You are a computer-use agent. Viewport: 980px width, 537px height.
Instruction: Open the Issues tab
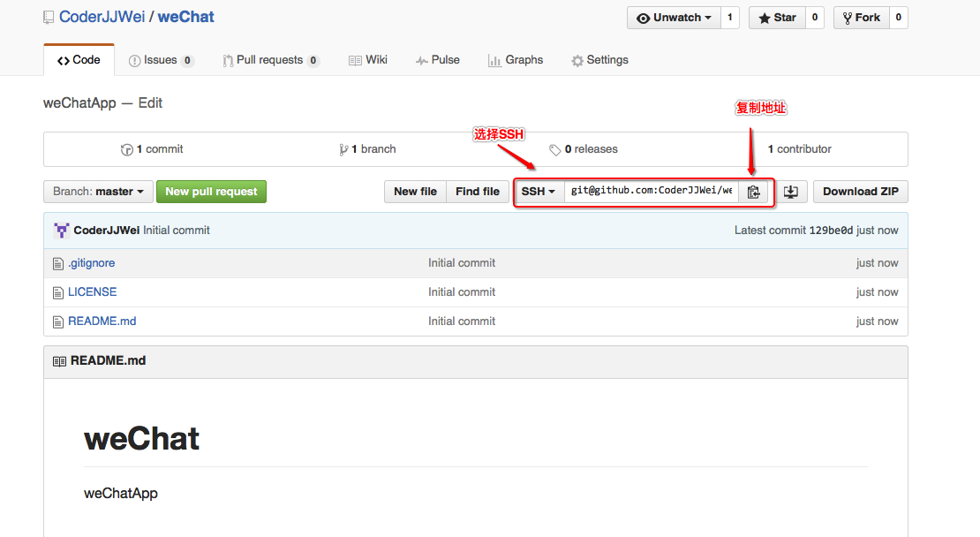162,60
